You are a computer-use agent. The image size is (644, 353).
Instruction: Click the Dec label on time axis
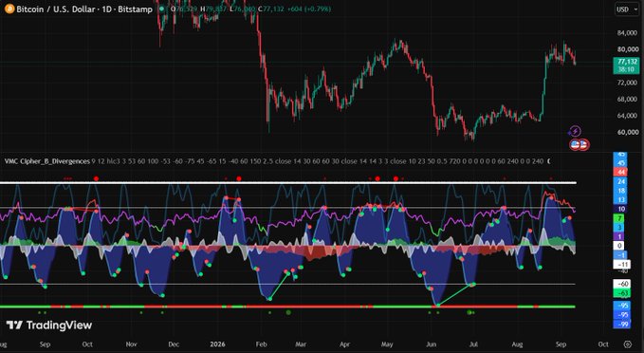coord(174,344)
